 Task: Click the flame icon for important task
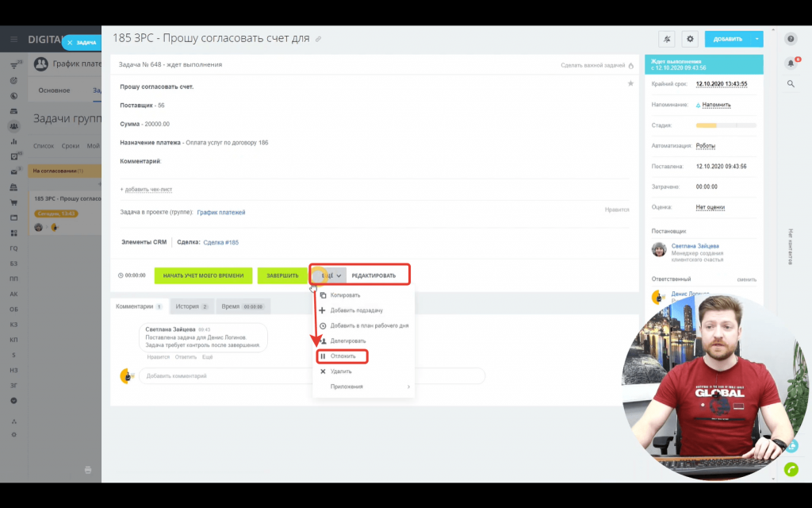630,65
